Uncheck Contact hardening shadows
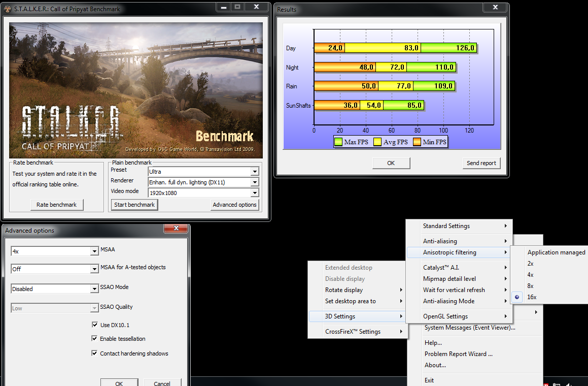Viewport: 588px width, 386px height. pos(94,353)
